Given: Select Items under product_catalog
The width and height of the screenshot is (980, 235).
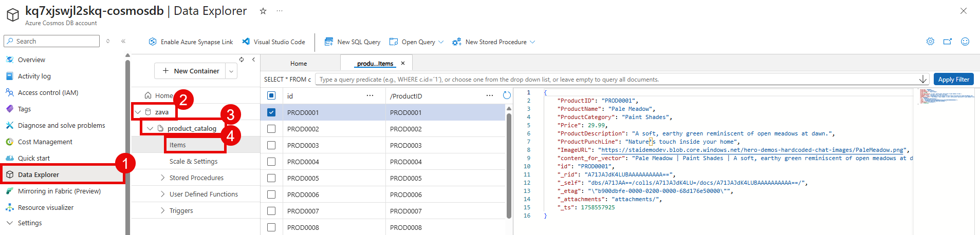Looking at the screenshot, I should point(178,145).
